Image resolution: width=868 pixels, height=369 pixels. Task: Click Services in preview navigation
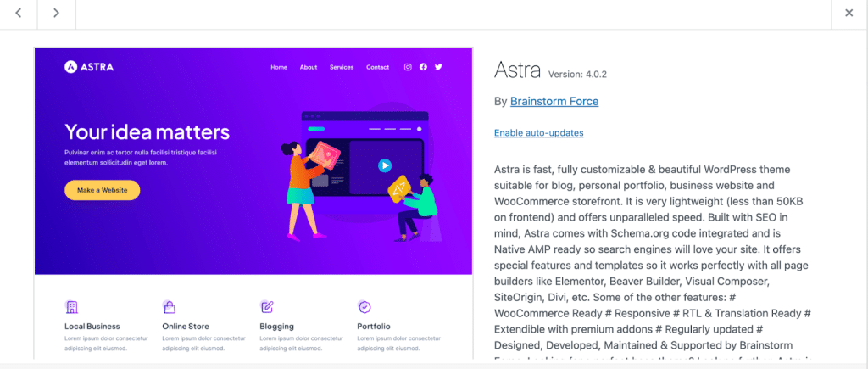click(342, 67)
